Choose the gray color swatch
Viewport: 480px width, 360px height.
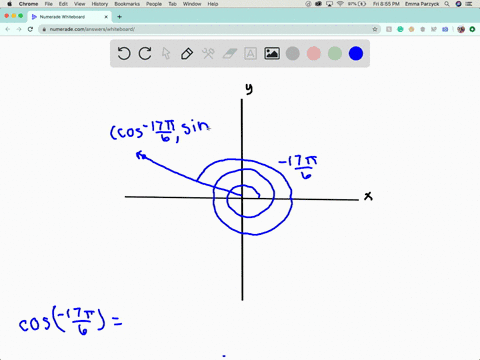tap(293, 53)
